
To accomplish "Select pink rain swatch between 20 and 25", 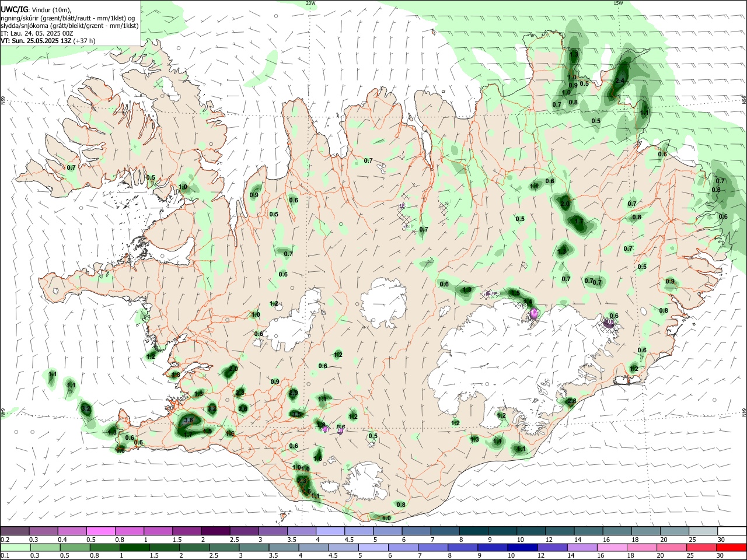I will tap(672, 548).
